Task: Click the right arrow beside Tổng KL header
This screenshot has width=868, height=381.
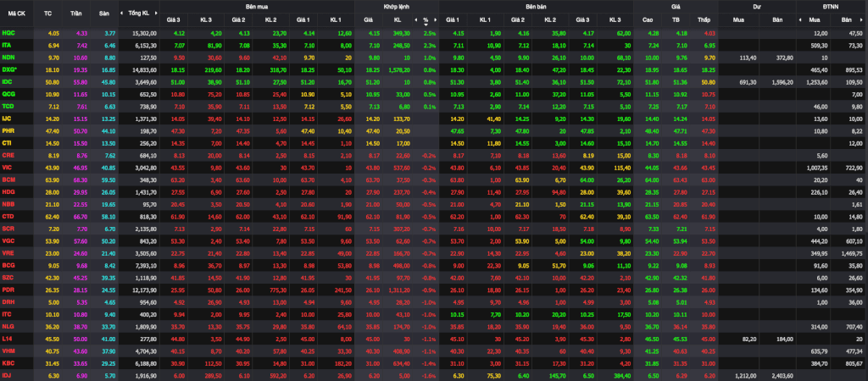Action: click(156, 13)
